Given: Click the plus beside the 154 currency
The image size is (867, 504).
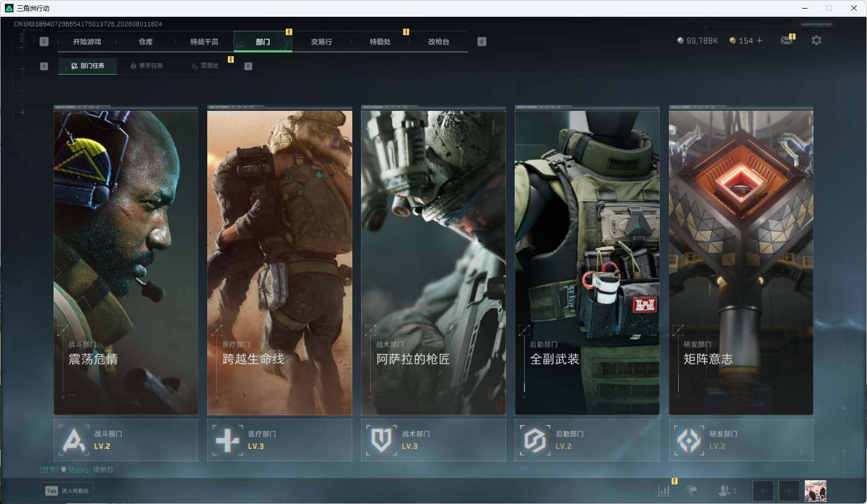Looking at the screenshot, I should coord(759,41).
